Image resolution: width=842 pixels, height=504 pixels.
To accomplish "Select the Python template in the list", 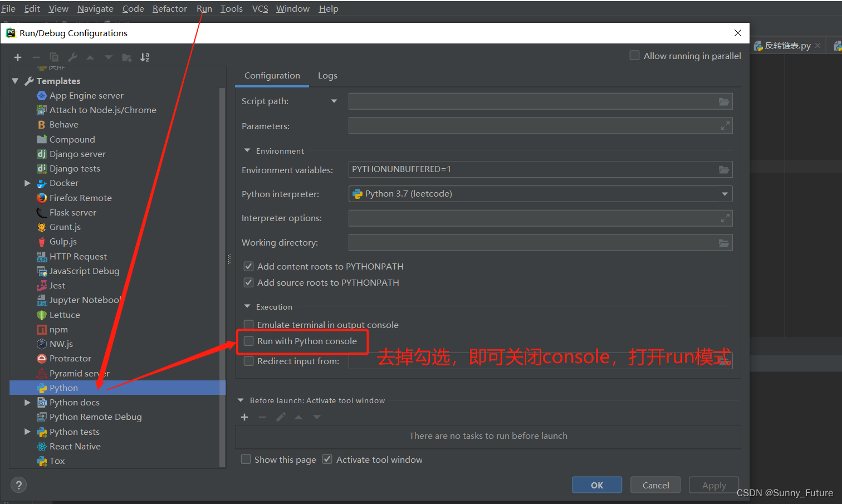I will click(118, 388).
